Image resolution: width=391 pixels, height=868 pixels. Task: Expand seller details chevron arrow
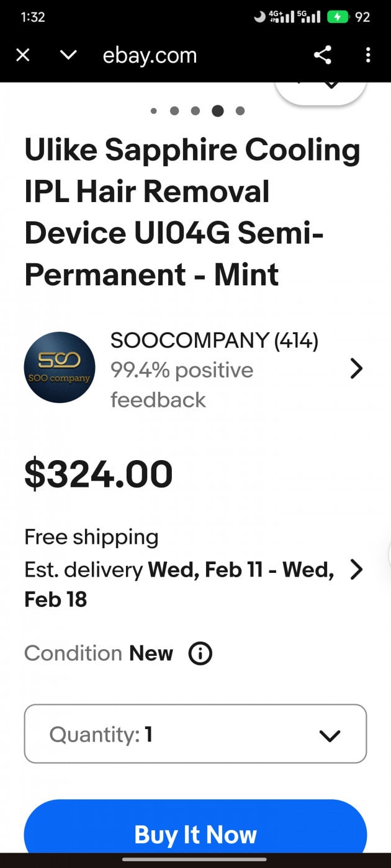click(356, 369)
